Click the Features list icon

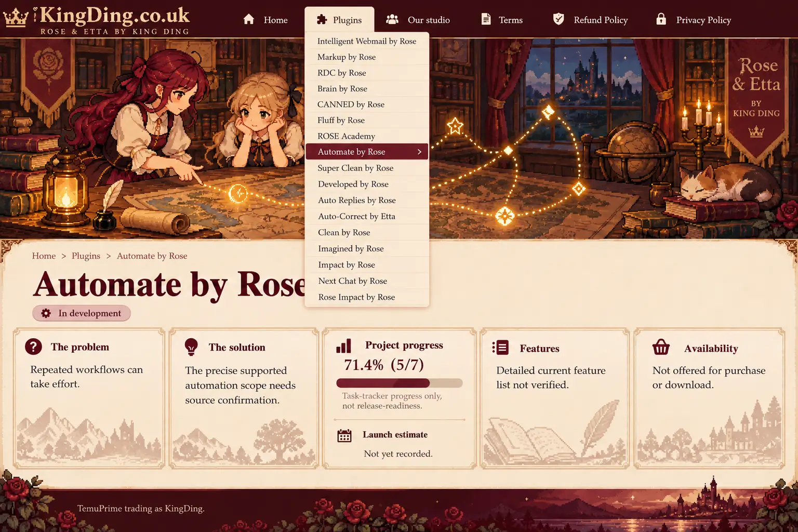500,348
